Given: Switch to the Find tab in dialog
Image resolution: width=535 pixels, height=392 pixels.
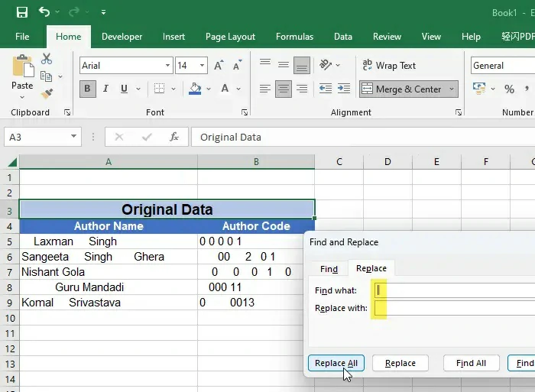Looking at the screenshot, I should [329, 269].
